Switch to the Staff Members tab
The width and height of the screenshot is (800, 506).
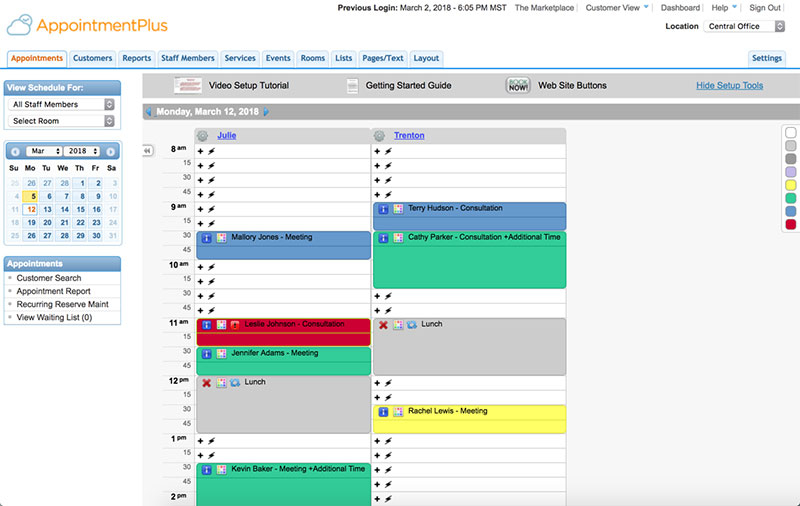coord(188,58)
